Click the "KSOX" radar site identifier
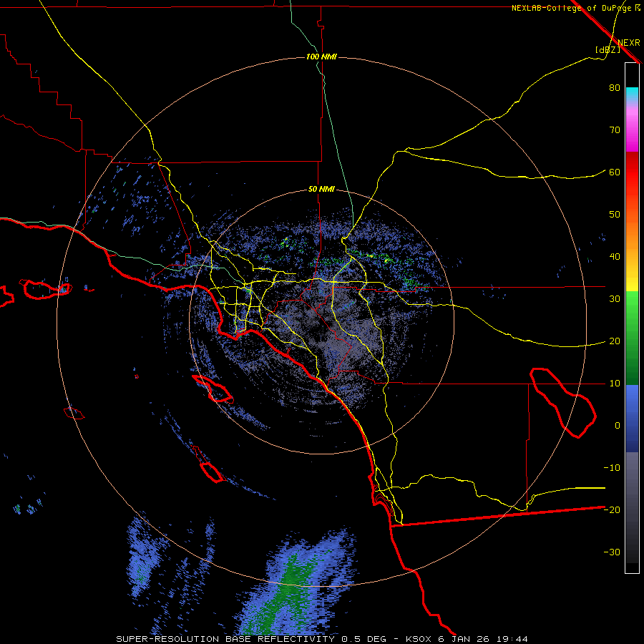The width and height of the screenshot is (644, 644). tap(420, 639)
